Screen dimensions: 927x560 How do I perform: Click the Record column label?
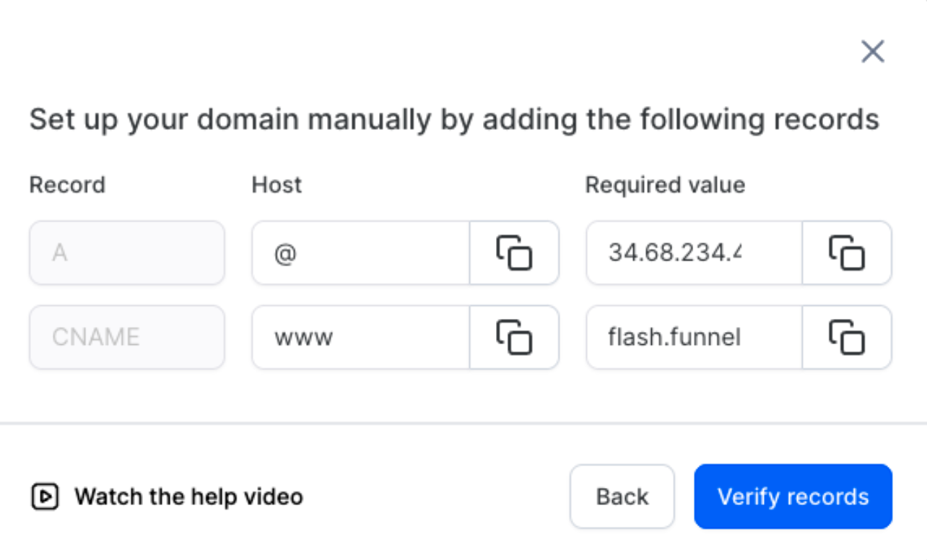point(67,185)
